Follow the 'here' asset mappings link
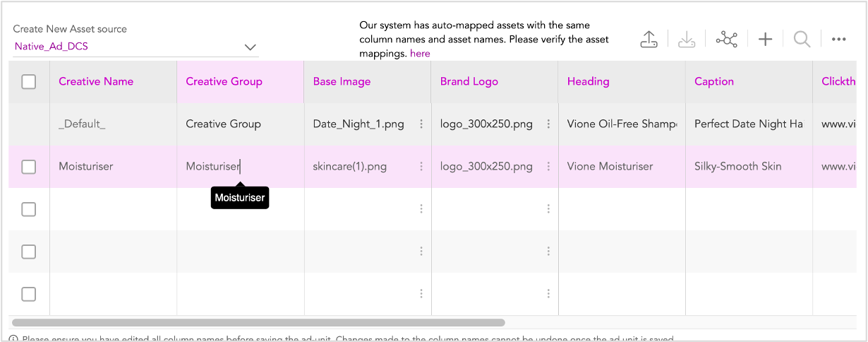The image size is (868, 342). 420,53
